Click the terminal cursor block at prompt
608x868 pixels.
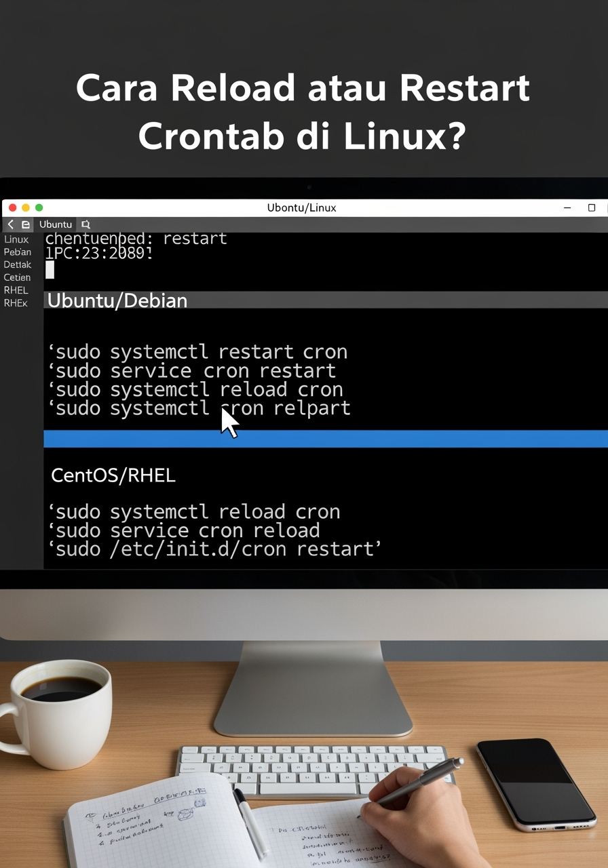click(50, 270)
